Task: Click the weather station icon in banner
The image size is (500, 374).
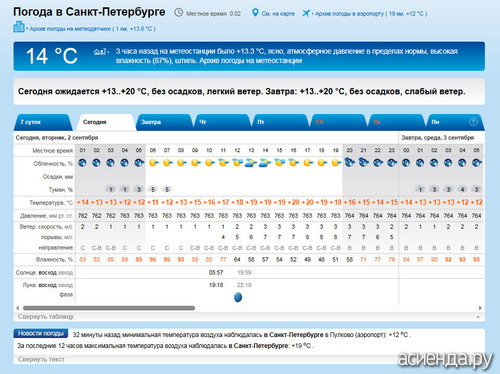Action: click(x=100, y=52)
